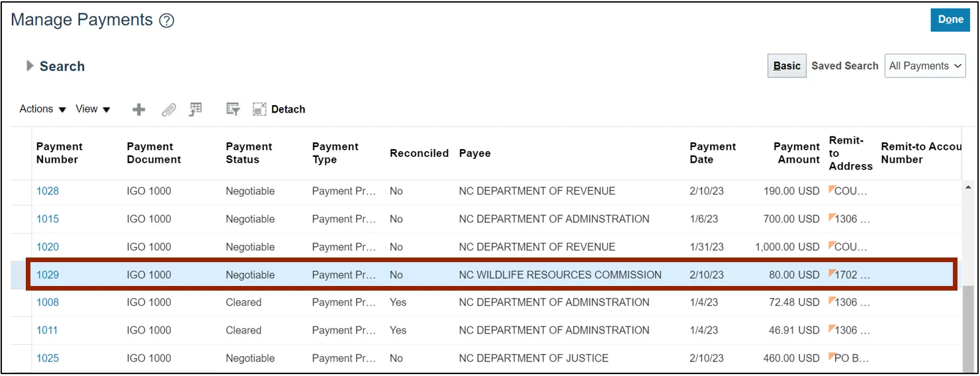
Task: Click the Create payment plus icon
Action: click(x=139, y=110)
